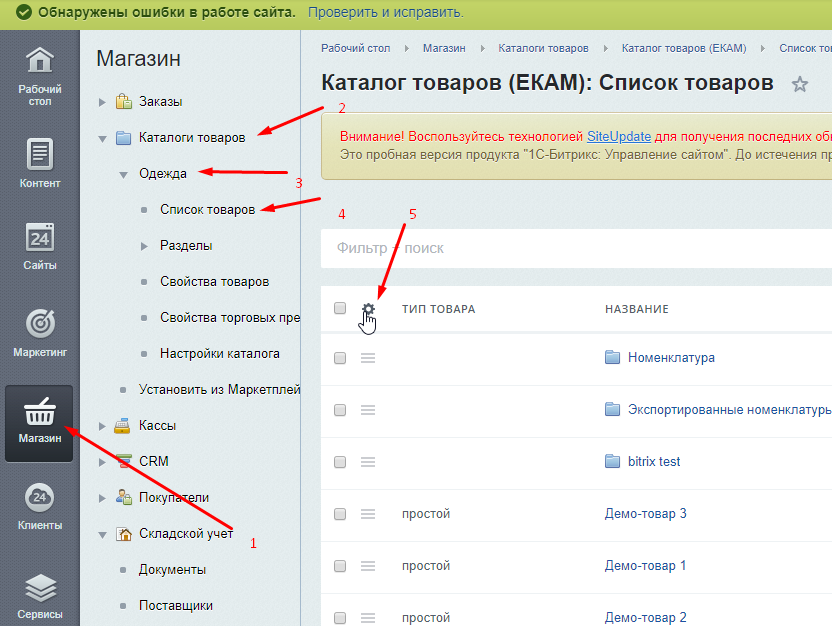Open row actions menu for Экспортированные номенклатуры
This screenshot has width=832, height=626.
coord(368,410)
